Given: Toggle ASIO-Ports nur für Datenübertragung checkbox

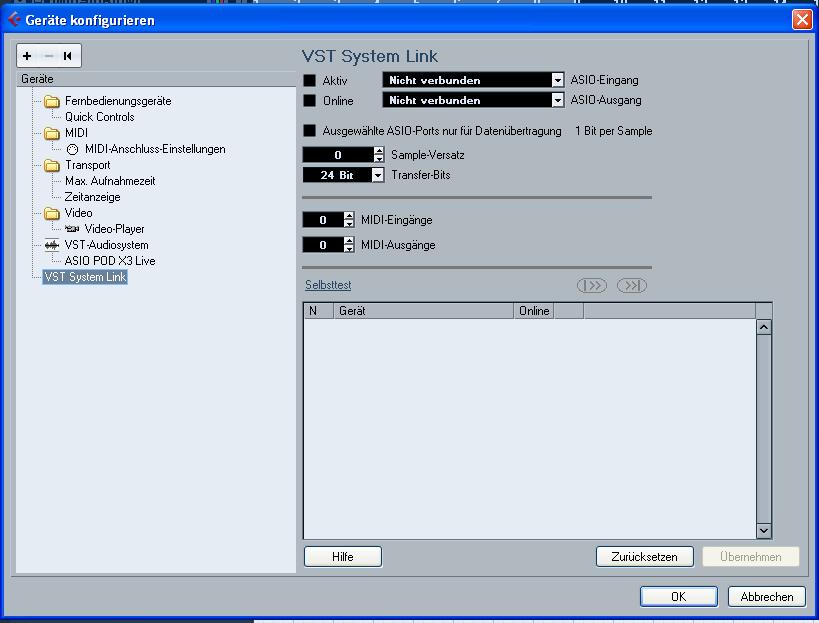Looking at the screenshot, I should click(310, 131).
